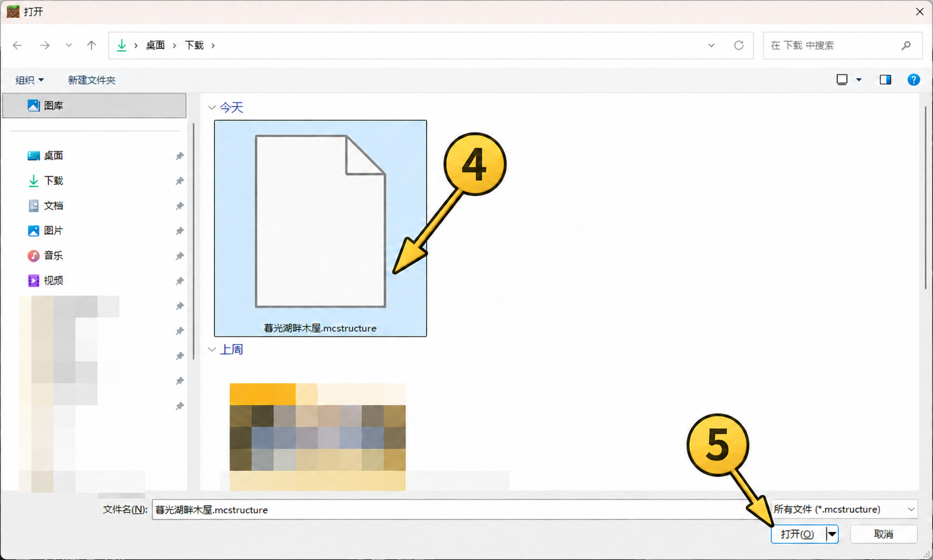Image resolution: width=933 pixels, height=560 pixels.
Task: Click the navigation pane scrollbar
Action: [194, 241]
